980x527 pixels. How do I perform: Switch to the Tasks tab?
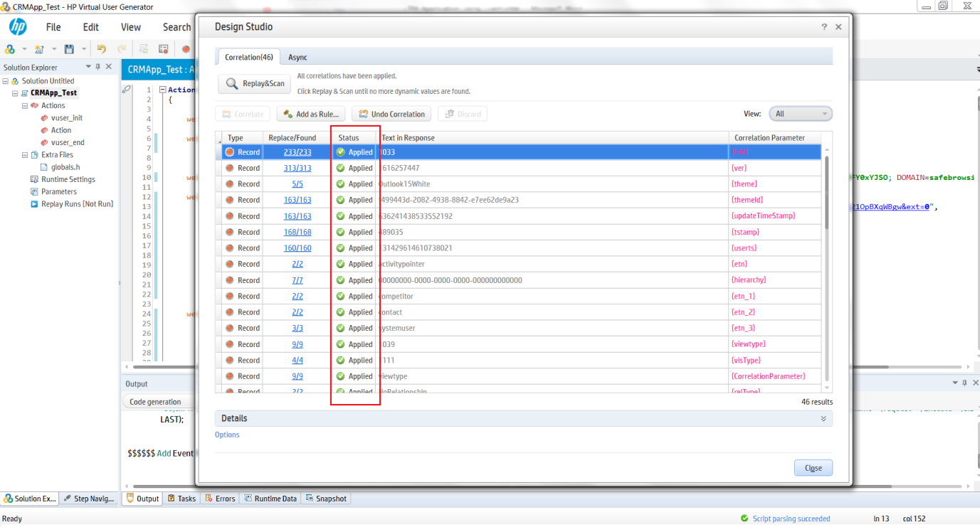click(x=181, y=499)
